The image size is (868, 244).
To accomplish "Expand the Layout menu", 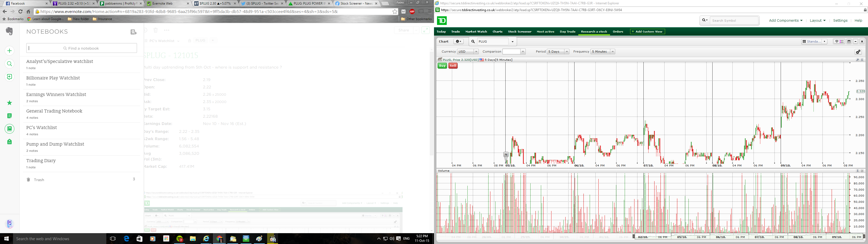I will (x=818, y=21).
